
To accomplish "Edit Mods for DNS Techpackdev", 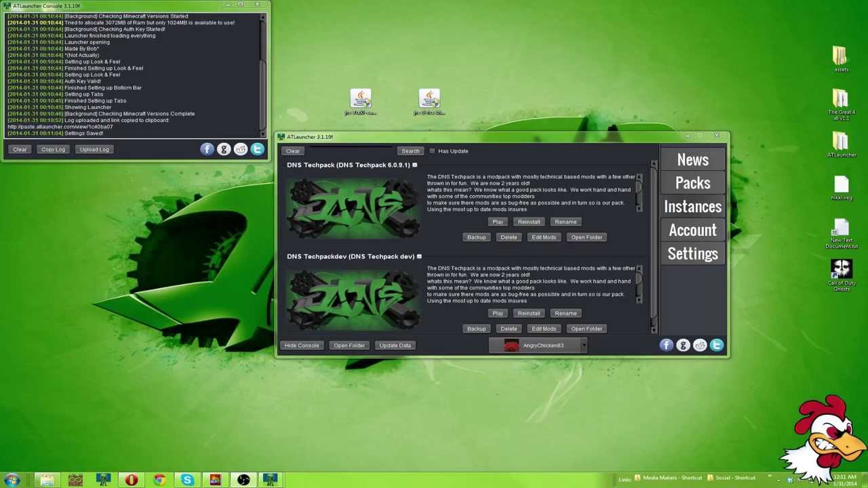I will point(544,329).
